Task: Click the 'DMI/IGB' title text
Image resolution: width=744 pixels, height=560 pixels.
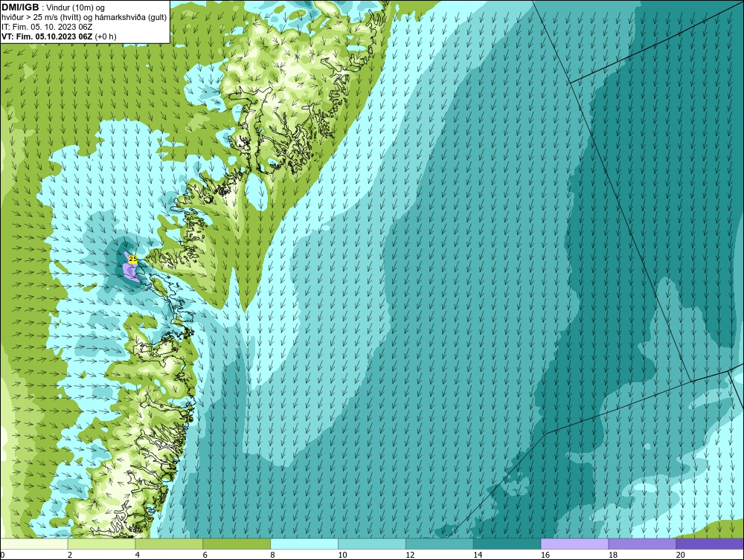Action: (x=20, y=7)
